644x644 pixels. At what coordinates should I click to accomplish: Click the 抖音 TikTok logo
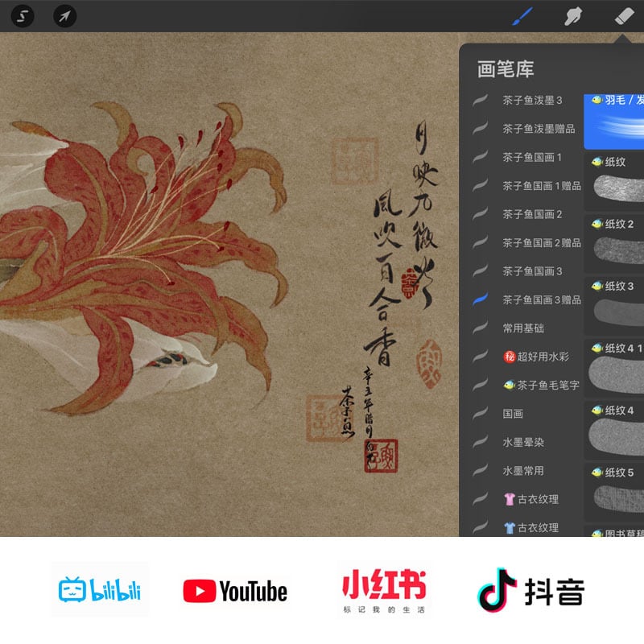click(x=531, y=591)
